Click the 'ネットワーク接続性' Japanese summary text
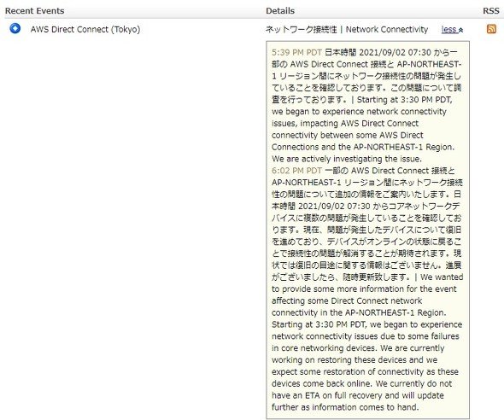 point(301,30)
